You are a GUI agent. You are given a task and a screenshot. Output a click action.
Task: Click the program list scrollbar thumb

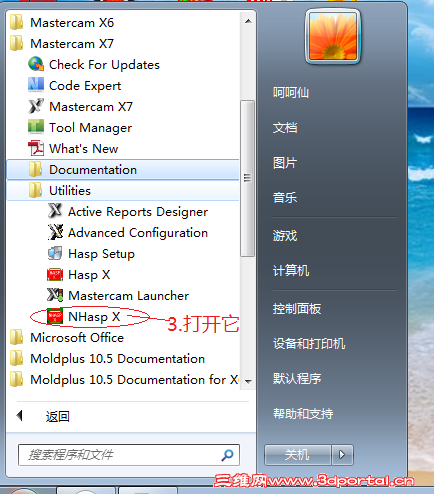coord(247,178)
